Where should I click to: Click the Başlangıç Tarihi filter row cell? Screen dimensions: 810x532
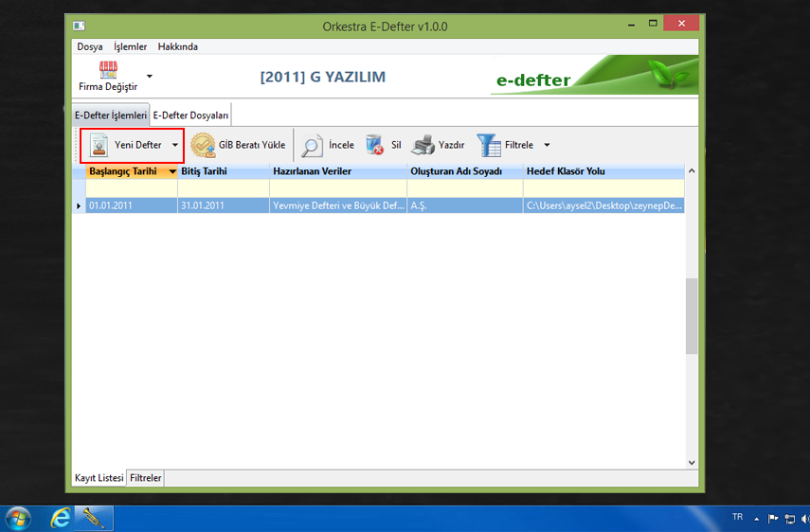point(131,188)
